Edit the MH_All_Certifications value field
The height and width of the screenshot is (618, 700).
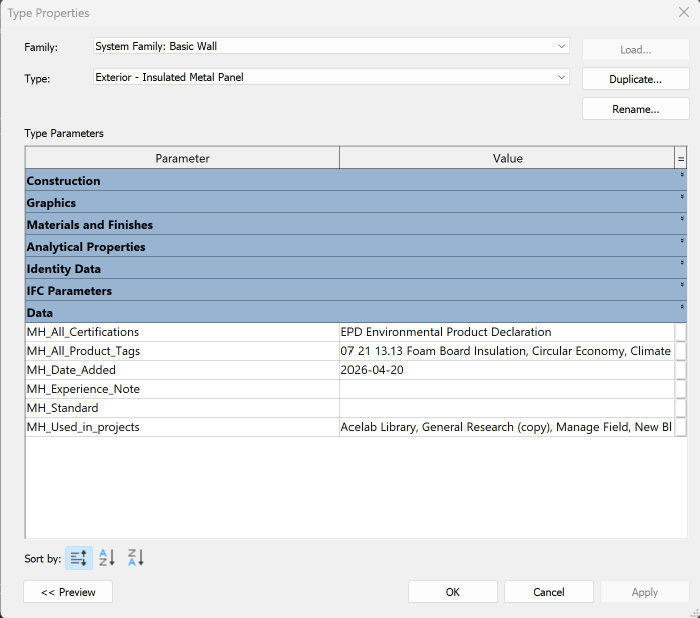[507, 332]
